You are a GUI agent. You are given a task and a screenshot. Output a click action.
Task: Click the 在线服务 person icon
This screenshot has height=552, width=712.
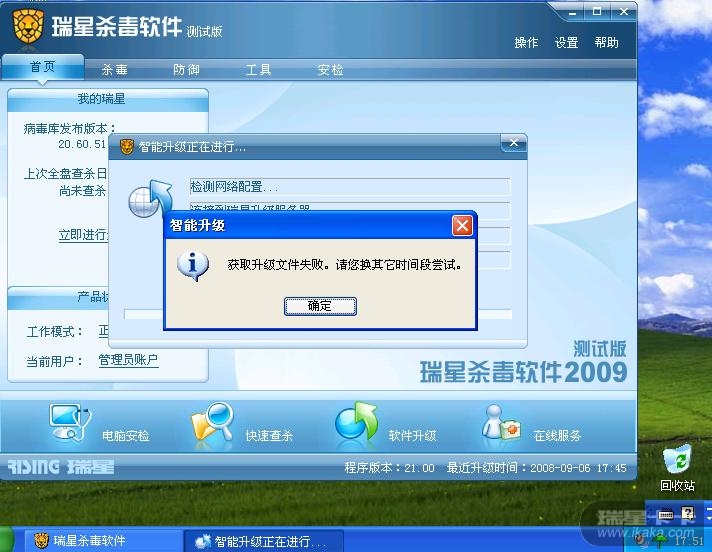pyautogui.click(x=500, y=422)
